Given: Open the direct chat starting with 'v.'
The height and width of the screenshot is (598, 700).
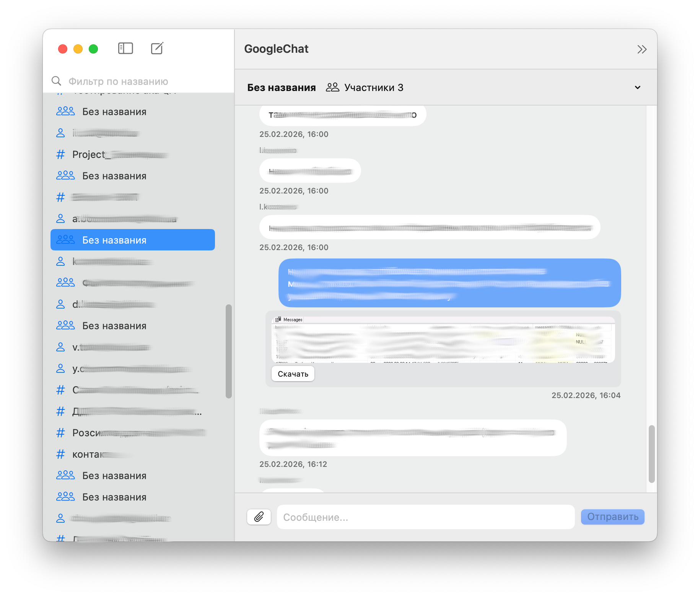Looking at the screenshot, I should (x=133, y=347).
